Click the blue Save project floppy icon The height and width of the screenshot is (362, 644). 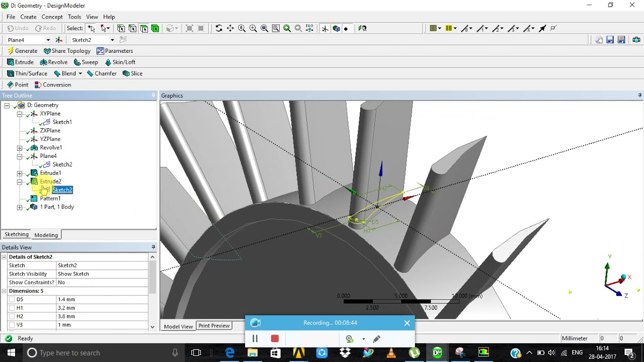[x=610, y=40]
